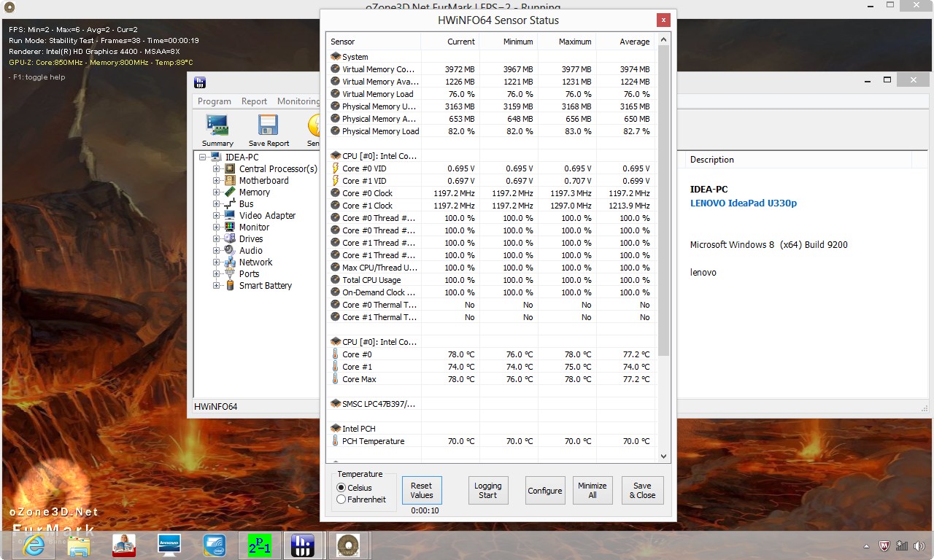Viewport: 934px width, 560px height.
Task: Select the Central Processor(s) tree node
Action: (x=278, y=169)
